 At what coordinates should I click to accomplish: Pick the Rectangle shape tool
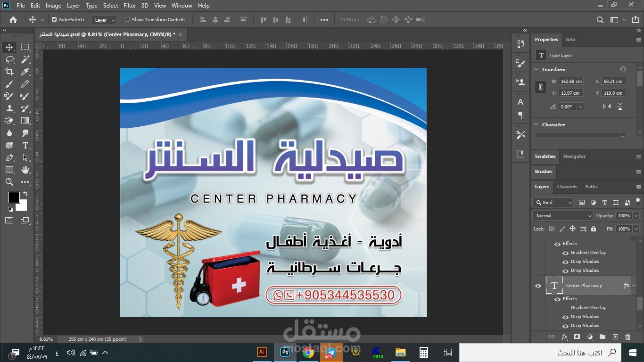(x=9, y=170)
